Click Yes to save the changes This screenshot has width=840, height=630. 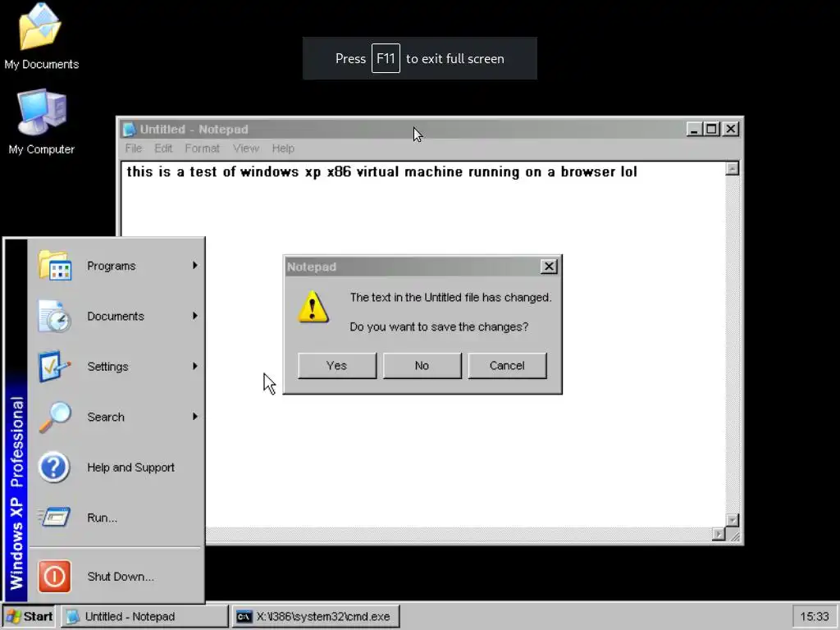337,366
